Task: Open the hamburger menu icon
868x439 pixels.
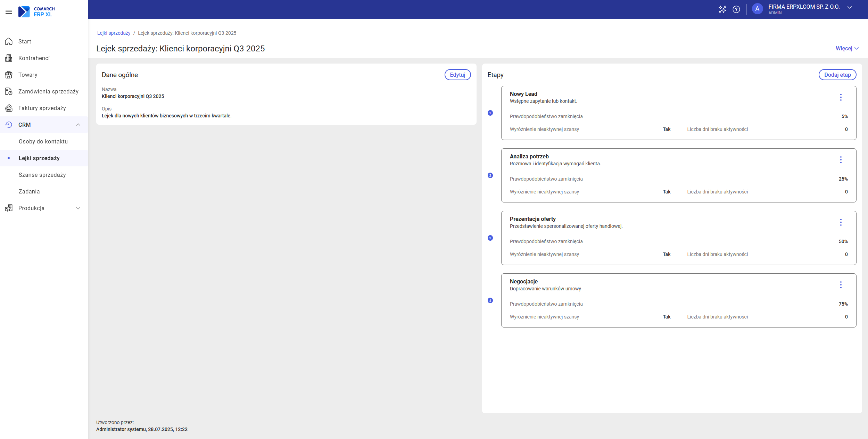Action: tap(9, 12)
